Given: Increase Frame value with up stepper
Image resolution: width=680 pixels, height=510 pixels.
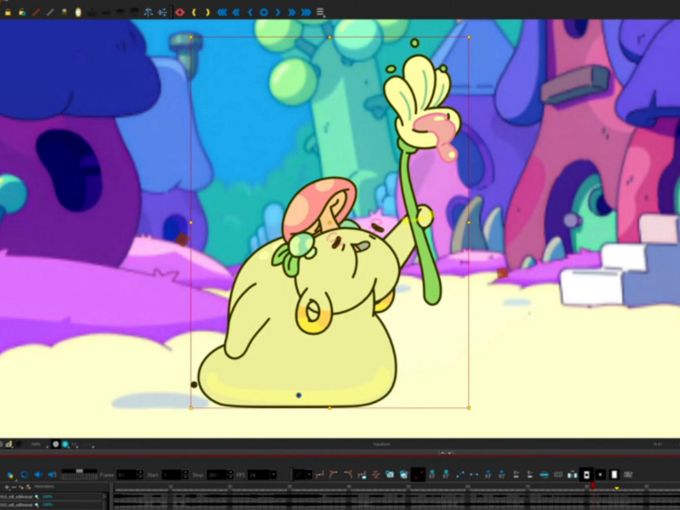Looking at the screenshot, I should [x=140, y=473].
